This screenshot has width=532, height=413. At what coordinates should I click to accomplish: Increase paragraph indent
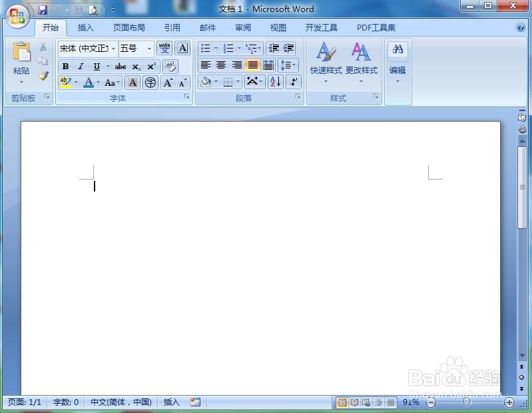(x=288, y=49)
